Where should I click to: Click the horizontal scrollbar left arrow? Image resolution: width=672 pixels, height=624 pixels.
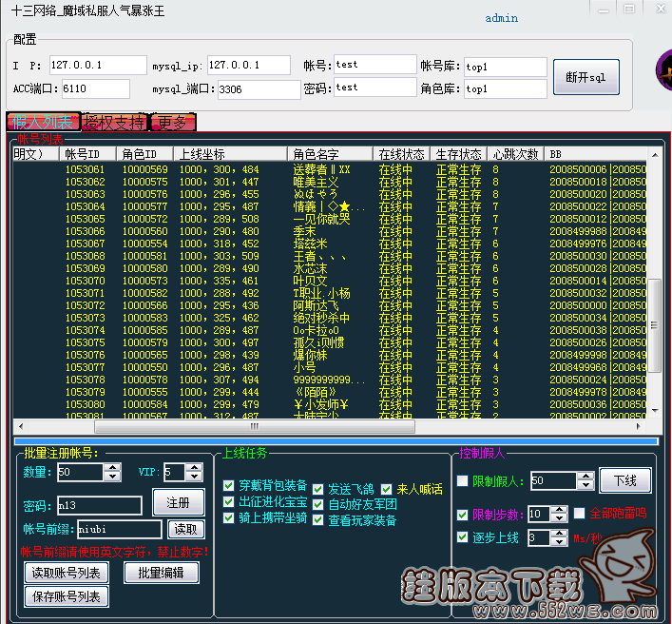(21, 426)
